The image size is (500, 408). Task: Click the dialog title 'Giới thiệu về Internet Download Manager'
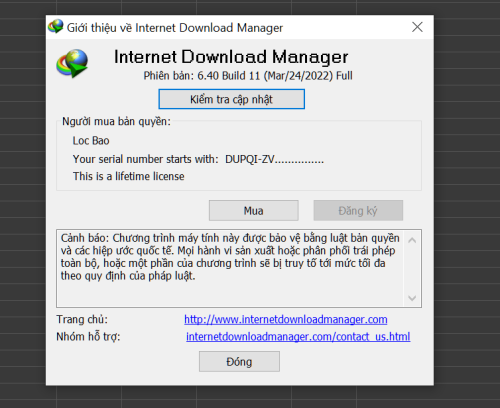click(x=175, y=28)
